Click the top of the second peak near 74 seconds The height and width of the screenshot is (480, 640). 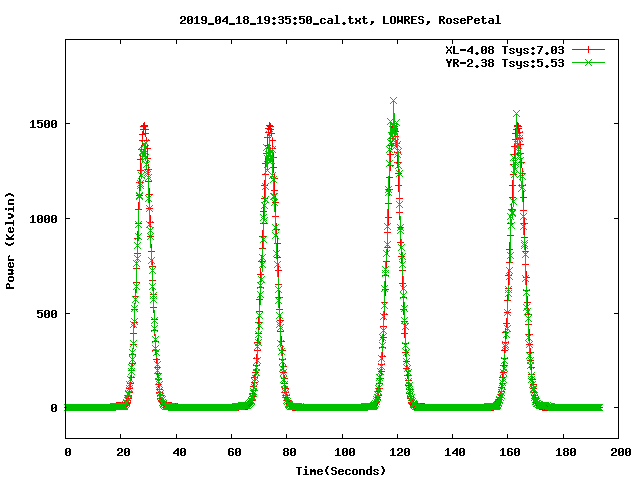269,127
